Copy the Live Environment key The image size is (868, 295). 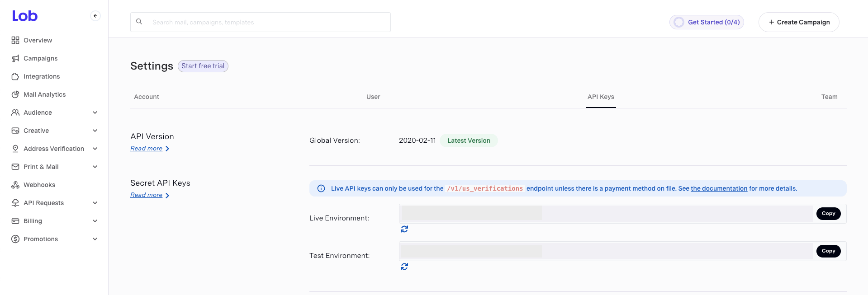(x=828, y=214)
